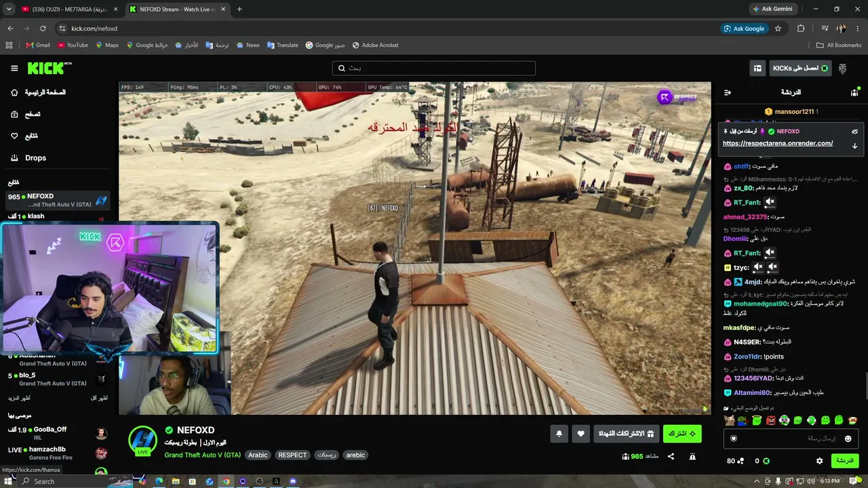Viewport: 868px width, 488px height.
Task: Open NEFOXD channel in the followed list
Action: pos(58,200)
